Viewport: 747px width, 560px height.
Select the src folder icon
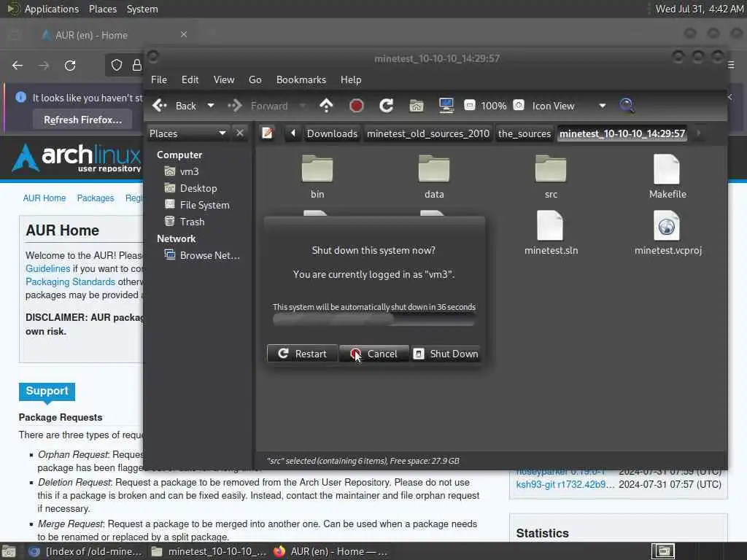(x=551, y=169)
